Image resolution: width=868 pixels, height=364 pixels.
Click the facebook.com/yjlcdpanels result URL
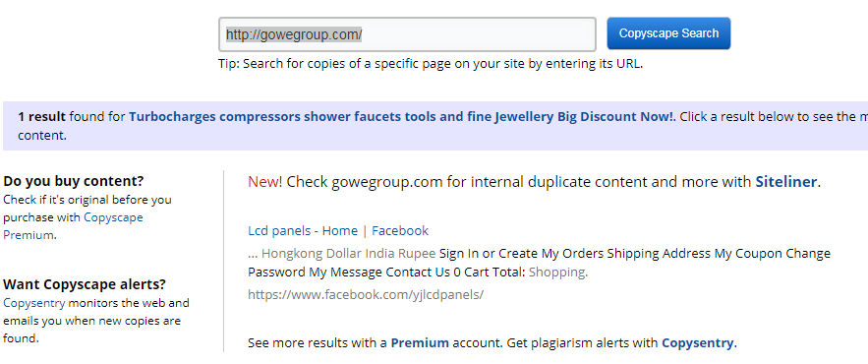click(366, 295)
